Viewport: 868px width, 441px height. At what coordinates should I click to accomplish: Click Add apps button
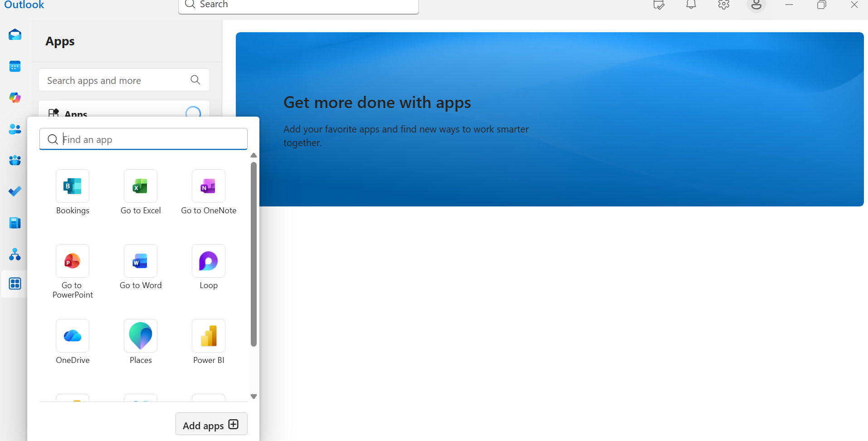click(x=211, y=424)
